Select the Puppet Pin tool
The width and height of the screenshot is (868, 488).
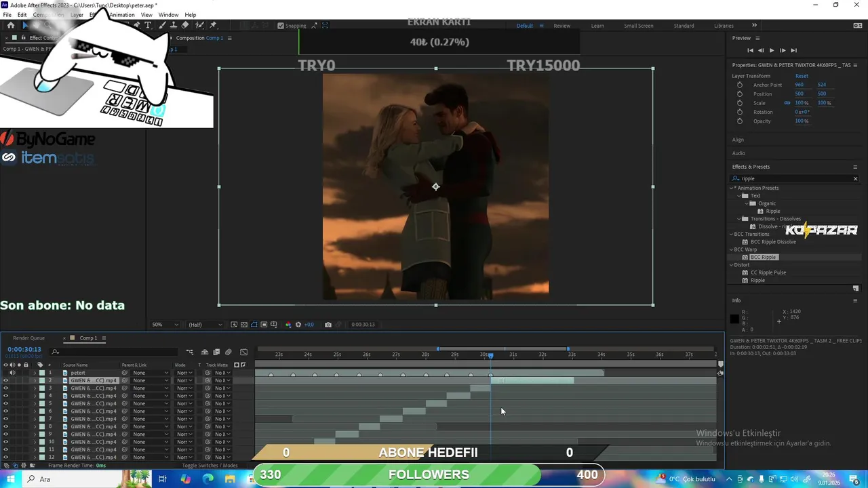[x=213, y=25]
